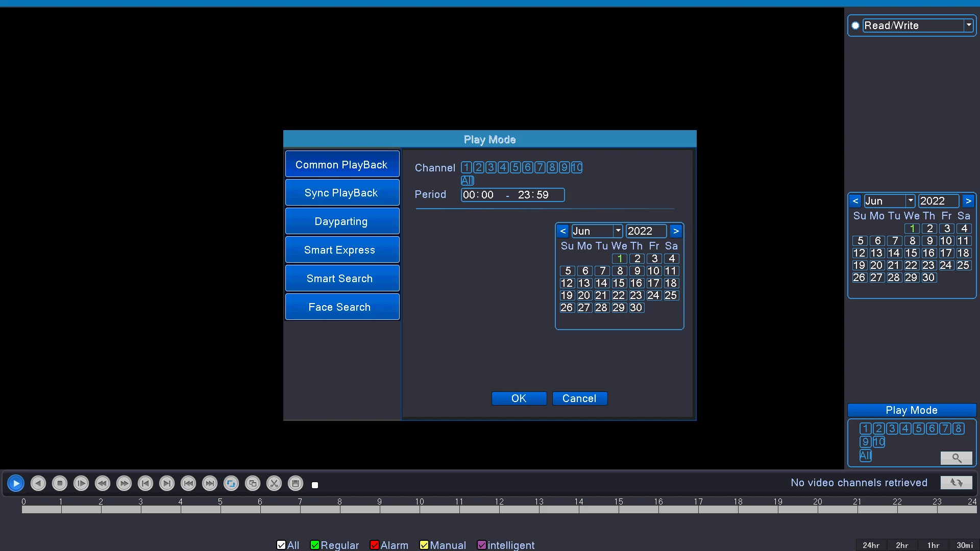Expand the Read/Write storage dropdown
The height and width of the screenshot is (551, 980).
[968, 26]
